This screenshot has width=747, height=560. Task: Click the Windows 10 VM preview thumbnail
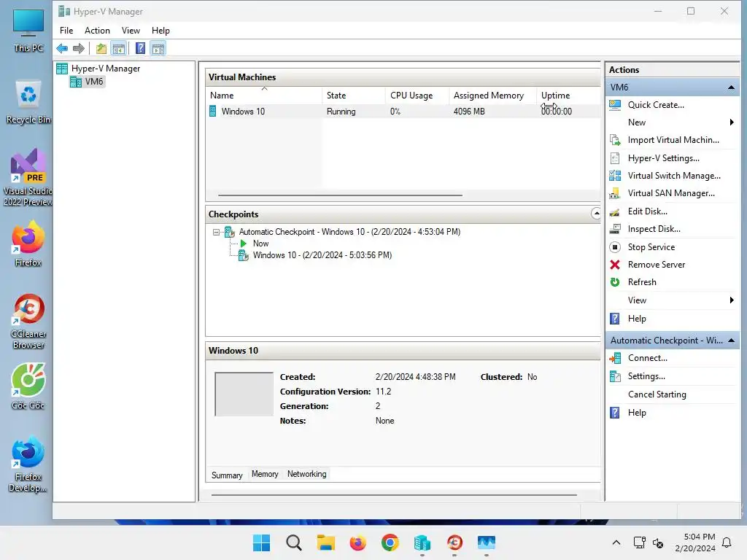[x=244, y=394]
